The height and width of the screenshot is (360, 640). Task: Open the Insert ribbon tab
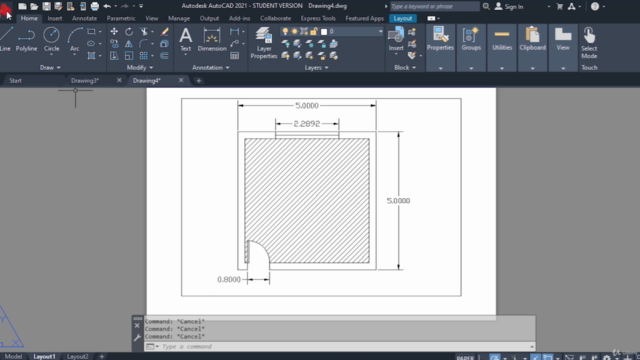point(55,18)
